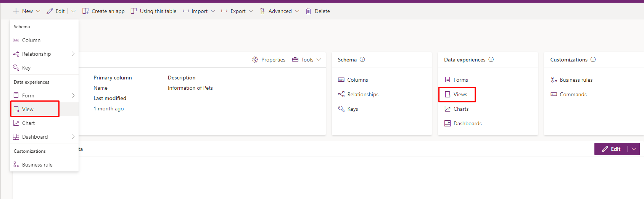
Task: Click the Create an app icon
Action: pos(85,11)
